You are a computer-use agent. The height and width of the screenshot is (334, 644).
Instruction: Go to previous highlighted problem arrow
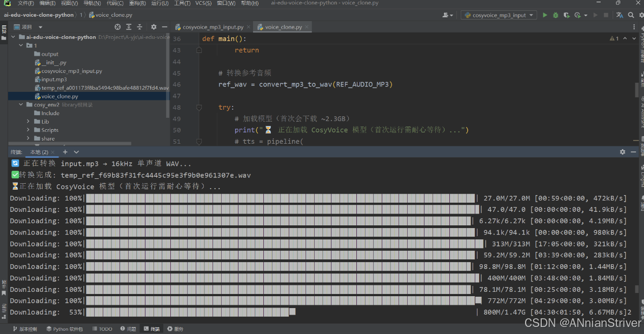pyautogui.click(x=625, y=38)
